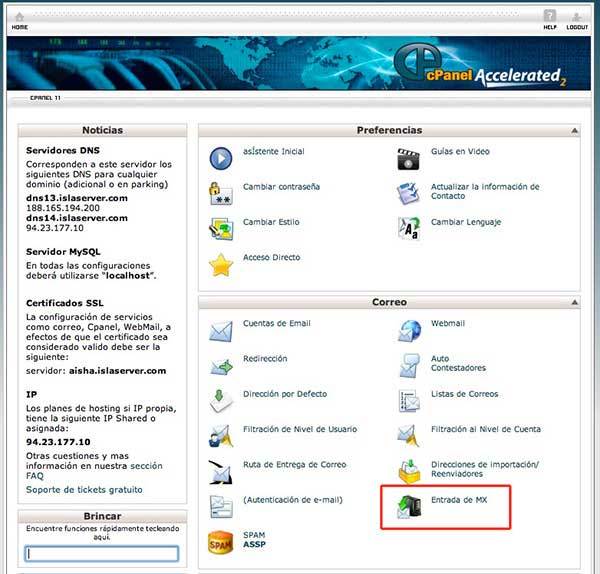Click the HELP label in header

[x=550, y=27]
